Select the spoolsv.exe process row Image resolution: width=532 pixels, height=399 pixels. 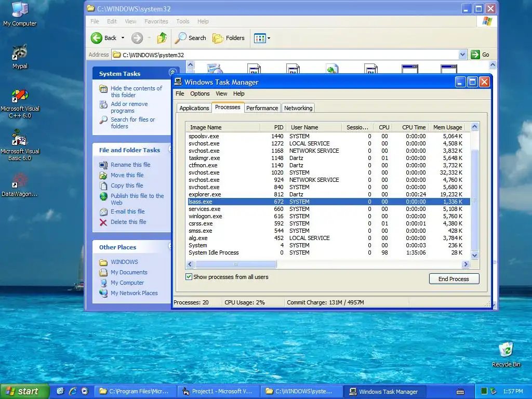[x=328, y=137]
